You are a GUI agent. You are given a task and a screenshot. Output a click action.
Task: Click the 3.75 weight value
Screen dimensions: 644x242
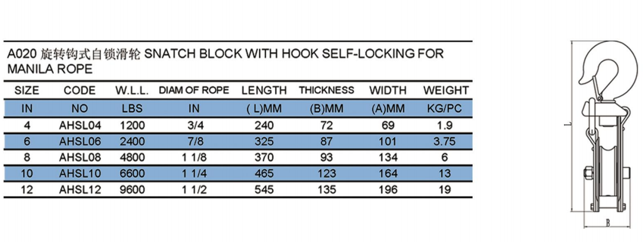(445, 141)
